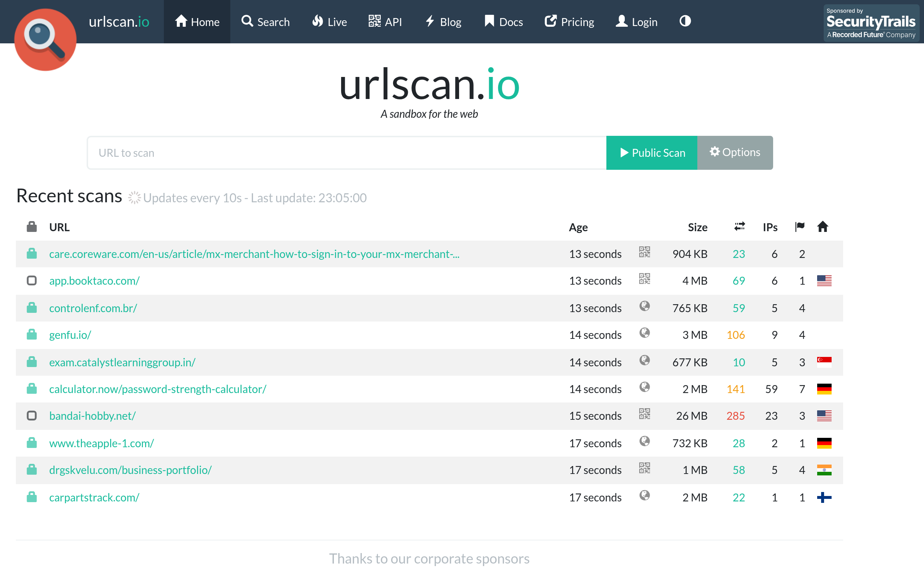Click the QR/API icon in app.booktaco.com row
This screenshot has height=578, width=924.
645,279
